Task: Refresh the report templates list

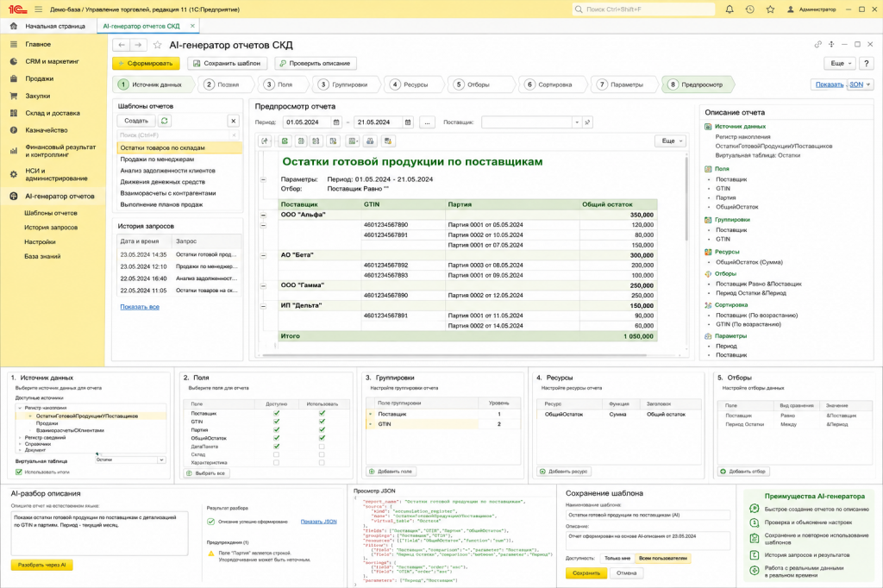Action: 165,121
